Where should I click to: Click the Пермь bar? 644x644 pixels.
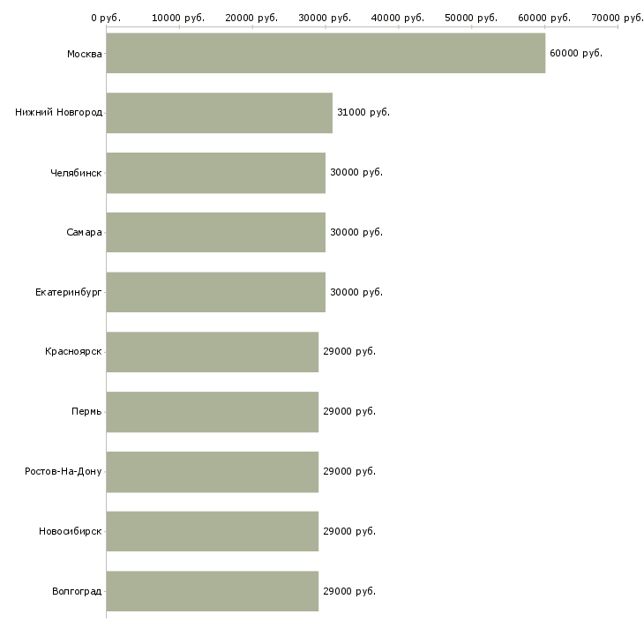click(212, 412)
